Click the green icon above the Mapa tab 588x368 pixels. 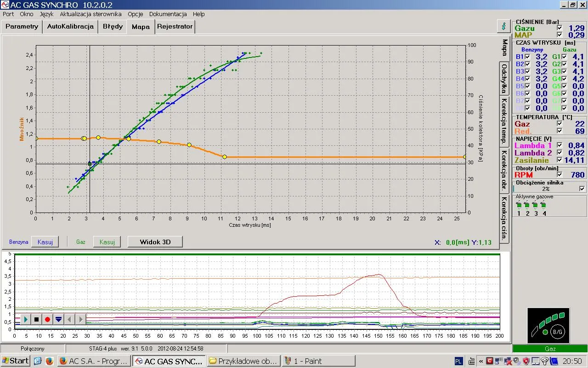504,26
